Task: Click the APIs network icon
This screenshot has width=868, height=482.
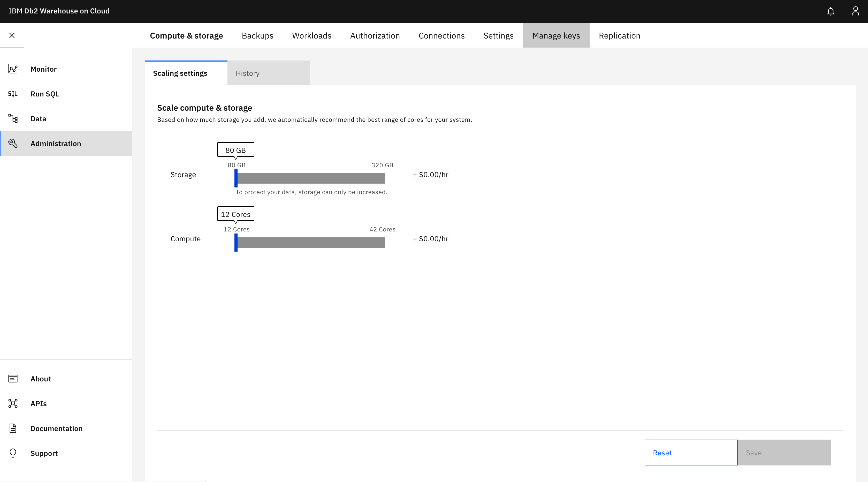Action: 13,403
